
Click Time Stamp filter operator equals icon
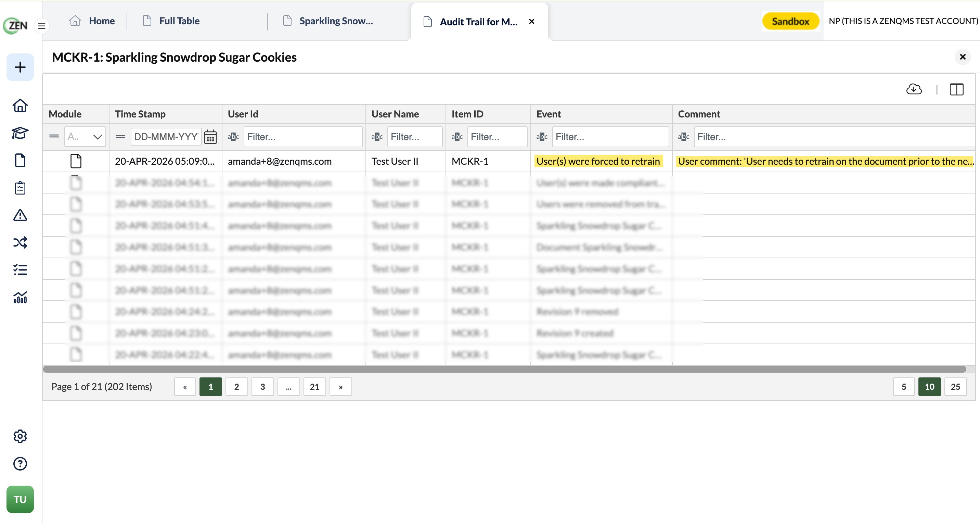click(x=120, y=137)
